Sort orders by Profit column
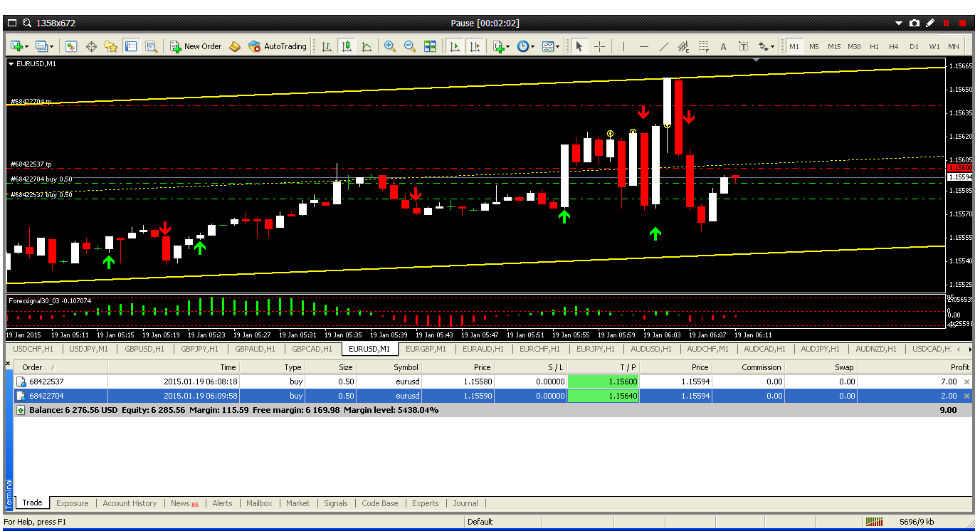Screen dimensions: 980x531 [914, 367]
